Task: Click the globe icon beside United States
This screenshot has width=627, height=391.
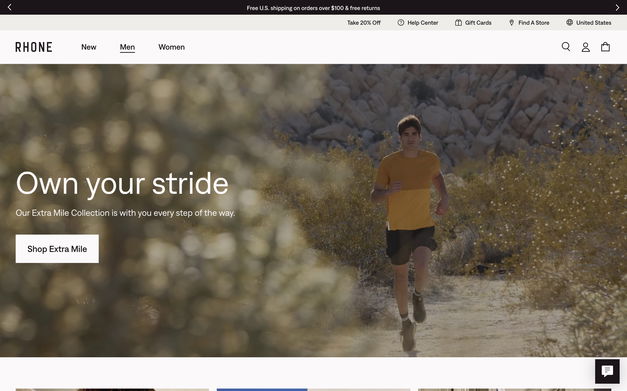Action: (569, 22)
